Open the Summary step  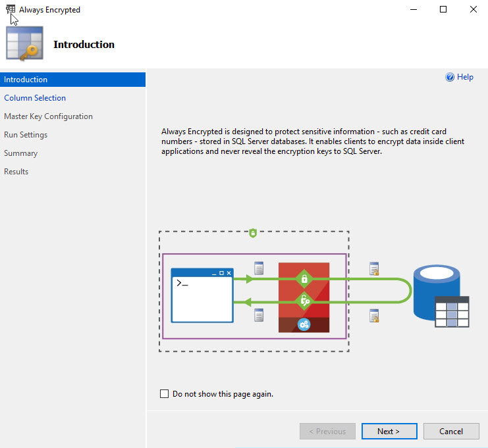[20, 153]
